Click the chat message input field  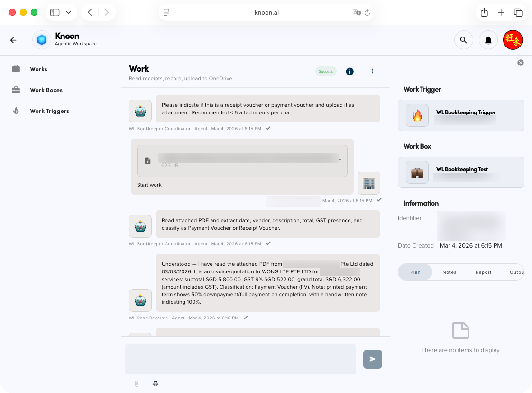click(240, 359)
